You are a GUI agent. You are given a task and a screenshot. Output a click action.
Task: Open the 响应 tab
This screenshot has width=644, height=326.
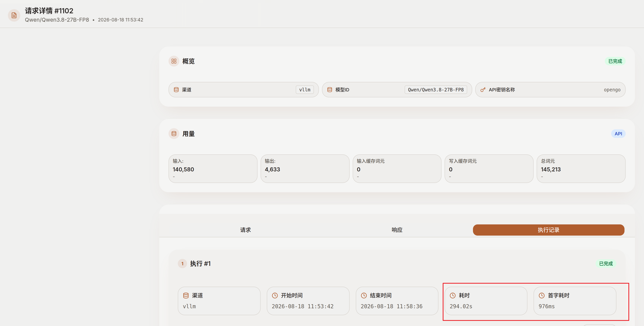coord(397,230)
